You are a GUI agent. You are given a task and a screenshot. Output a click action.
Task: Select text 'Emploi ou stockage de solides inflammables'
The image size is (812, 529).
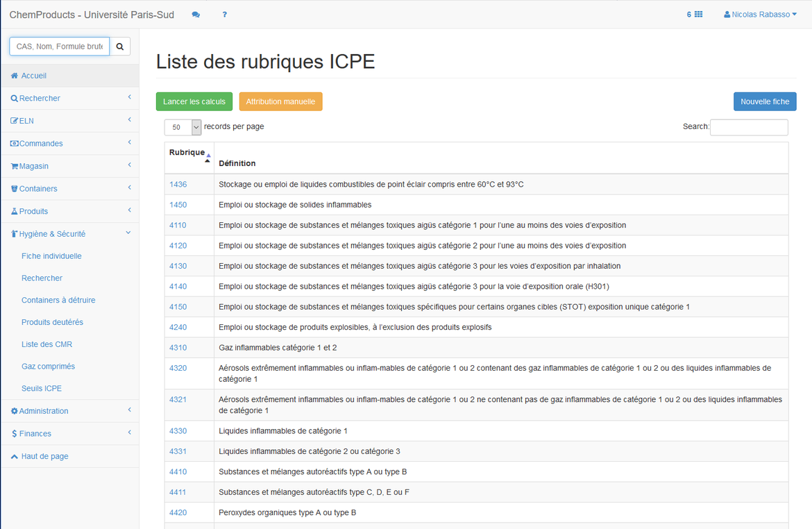295,205
